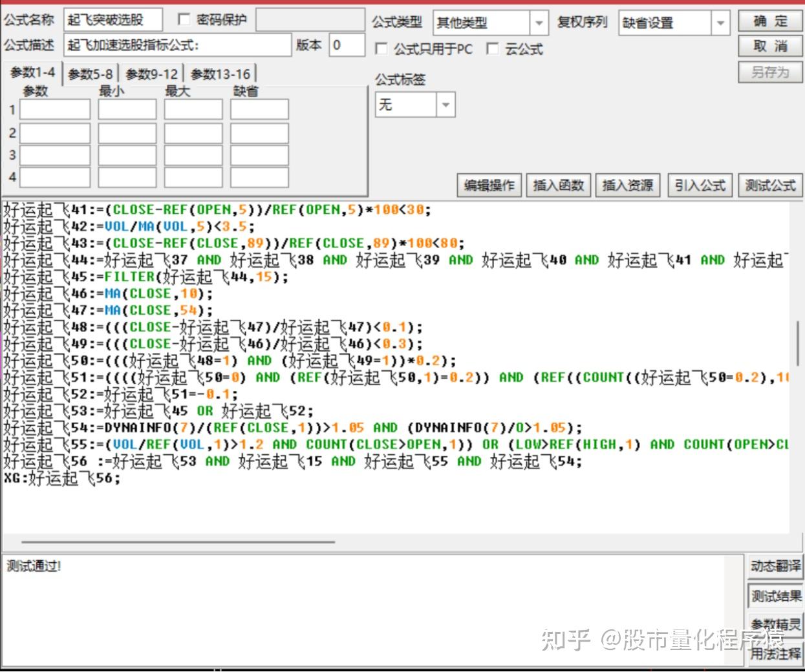Click the 插入资源 button
The width and height of the screenshot is (805, 672).
(628, 185)
